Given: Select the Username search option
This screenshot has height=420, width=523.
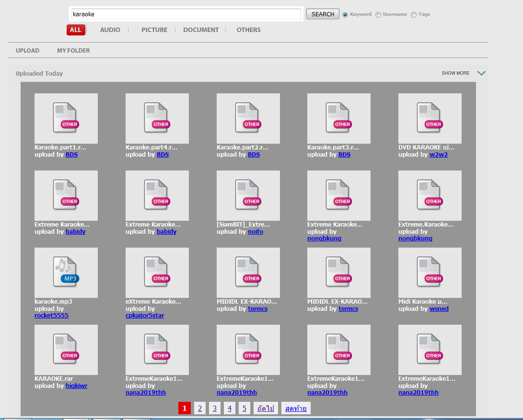Looking at the screenshot, I should point(378,14).
